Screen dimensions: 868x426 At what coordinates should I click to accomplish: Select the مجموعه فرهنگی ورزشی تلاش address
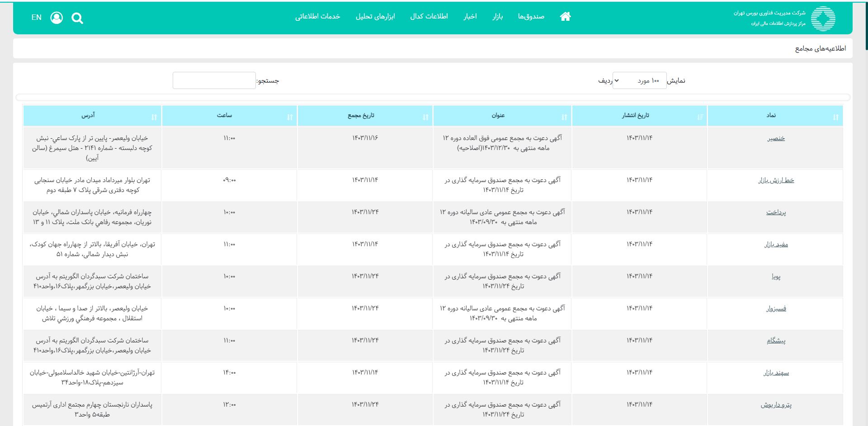coord(92,314)
